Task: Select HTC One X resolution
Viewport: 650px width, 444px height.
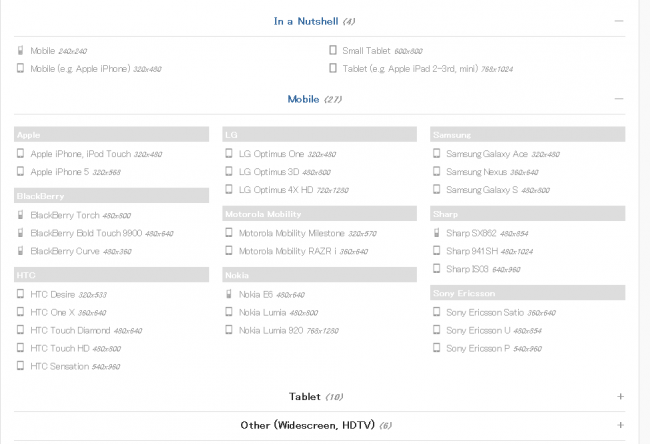Action: 92,313
